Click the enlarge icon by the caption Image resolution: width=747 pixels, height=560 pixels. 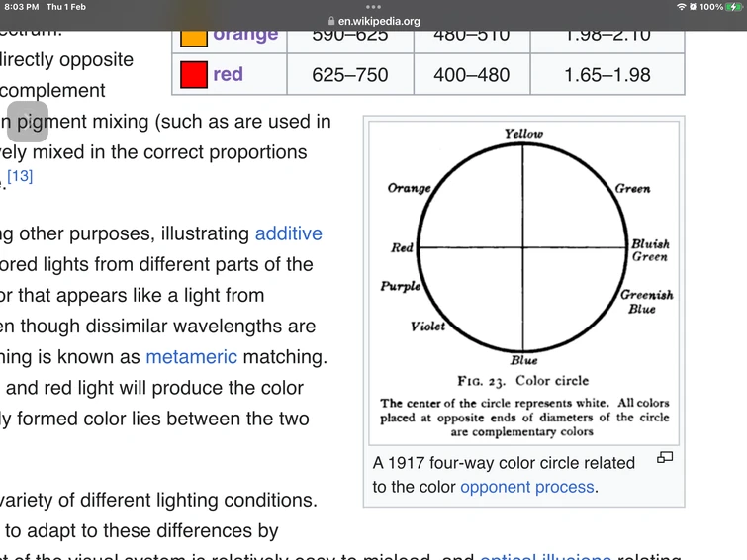665,457
